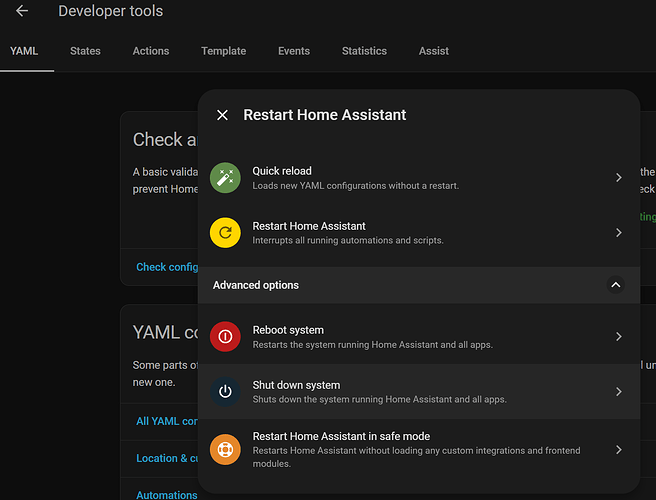The height and width of the screenshot is (500, 656).
Task: Open the Actions tab
Action: coord(151,51)
